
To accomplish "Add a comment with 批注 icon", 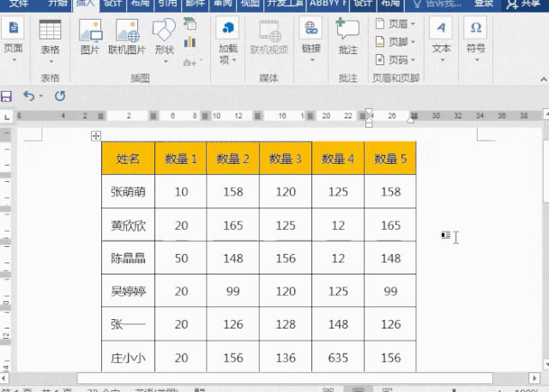I will [x=347, y=28].
